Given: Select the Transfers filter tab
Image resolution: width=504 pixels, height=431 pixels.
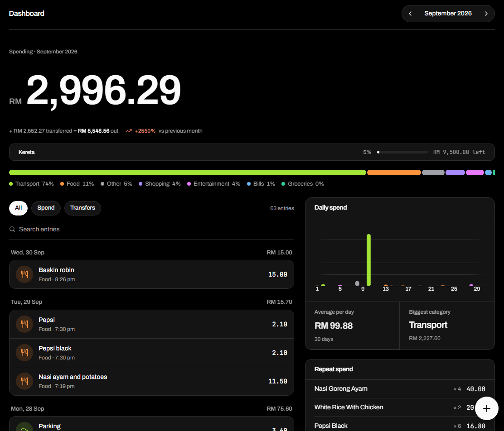Looking at the screenshot, I should [82, 208].
